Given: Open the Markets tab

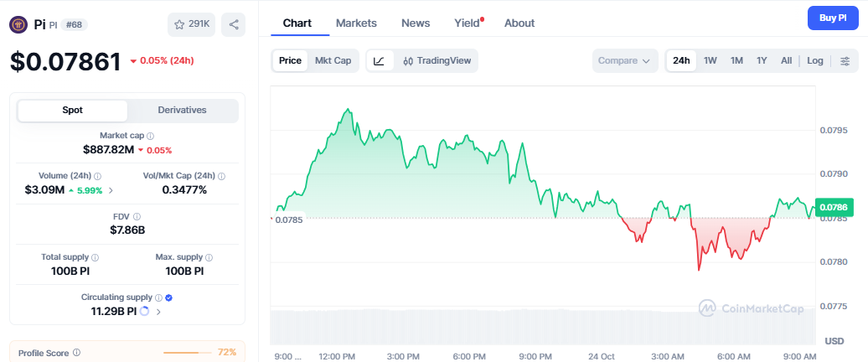Looking at the screenshot, I should [357, 23].
